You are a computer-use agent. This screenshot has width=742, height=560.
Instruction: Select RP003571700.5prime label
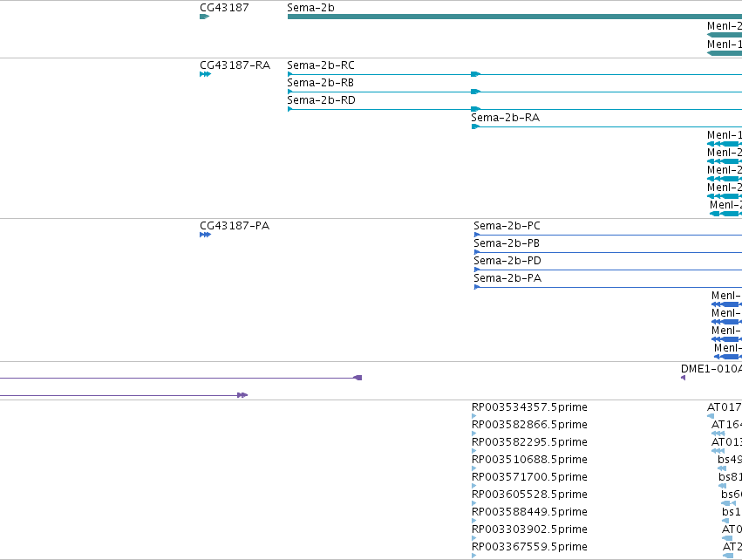[529, 477]
